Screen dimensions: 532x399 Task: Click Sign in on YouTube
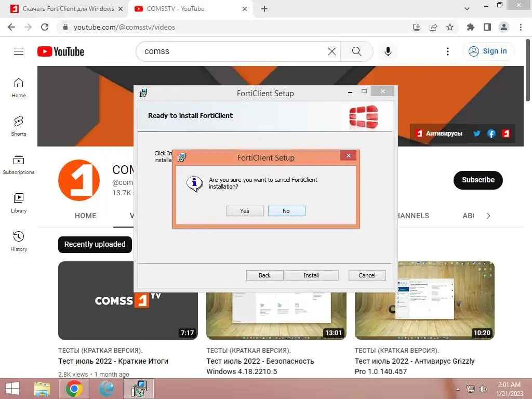coord(488,51)
